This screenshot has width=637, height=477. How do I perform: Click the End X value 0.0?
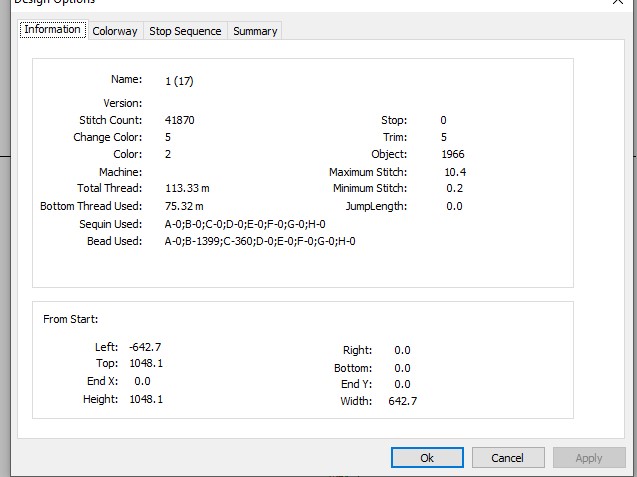(142, 381)
